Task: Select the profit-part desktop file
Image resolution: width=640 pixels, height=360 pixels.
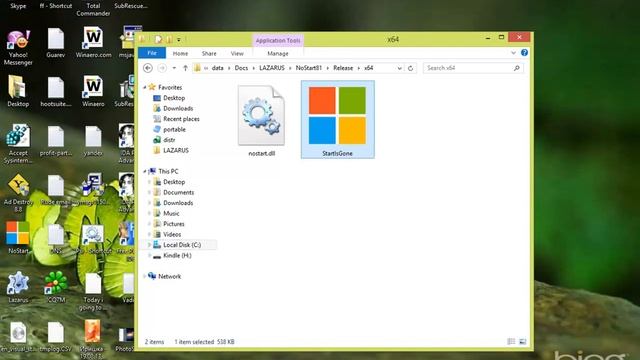Action: click(56, 141)
